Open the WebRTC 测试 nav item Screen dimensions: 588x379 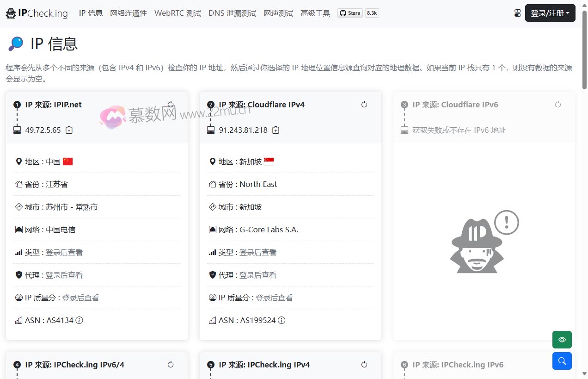tap(178, 13)
